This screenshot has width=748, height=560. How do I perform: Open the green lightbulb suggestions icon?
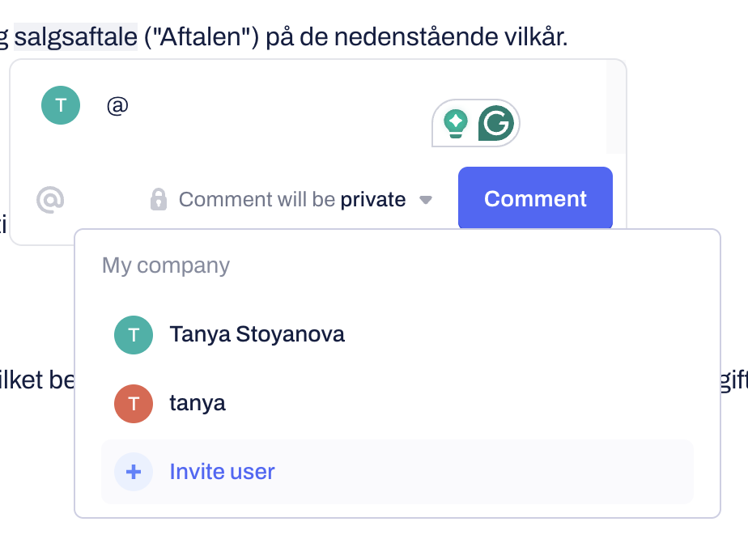[x=456, y=123]
